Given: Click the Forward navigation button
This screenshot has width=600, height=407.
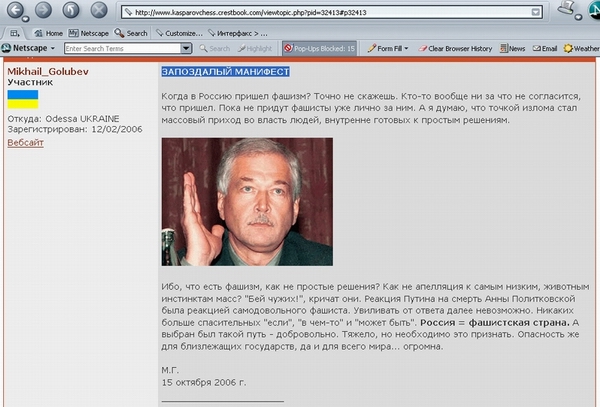Looking at the screenshot, I should tap(45, 12).
